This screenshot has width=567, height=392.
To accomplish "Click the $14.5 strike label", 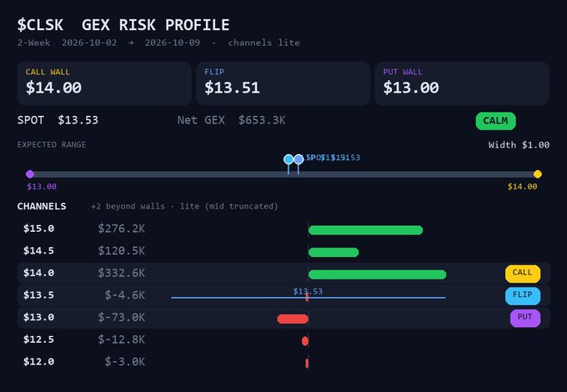I will [38, 250].
